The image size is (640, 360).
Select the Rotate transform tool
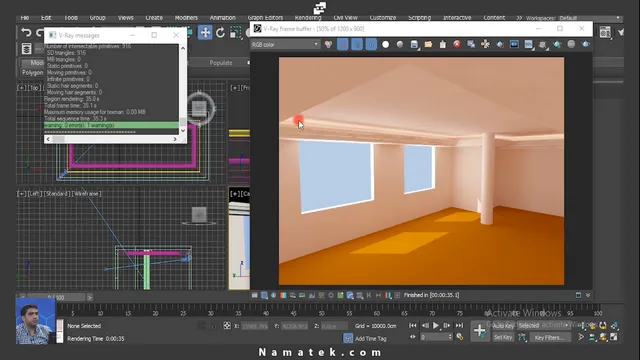click(220, 33)
